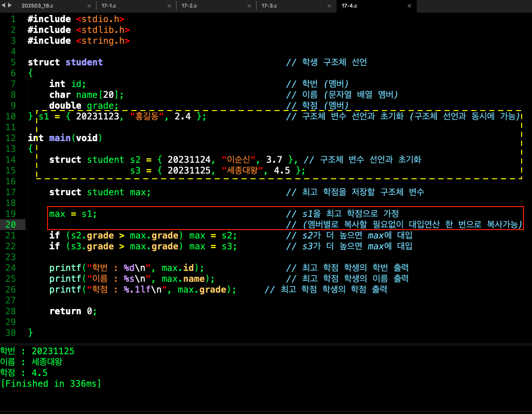The height and width of the screenshot is (414, 532).
Task: Close the 202503_18.c tab
Action: click(89, 6)
